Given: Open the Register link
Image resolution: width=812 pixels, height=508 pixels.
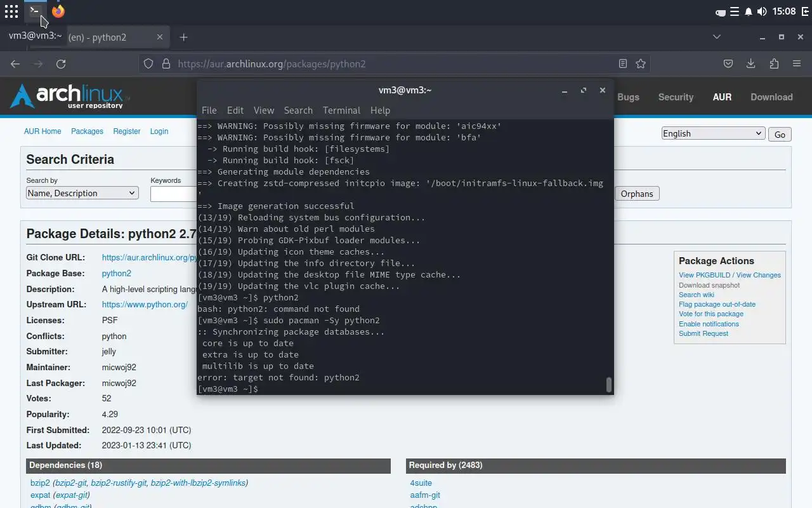Looking at the screenshot, I should tap(127, 131).
